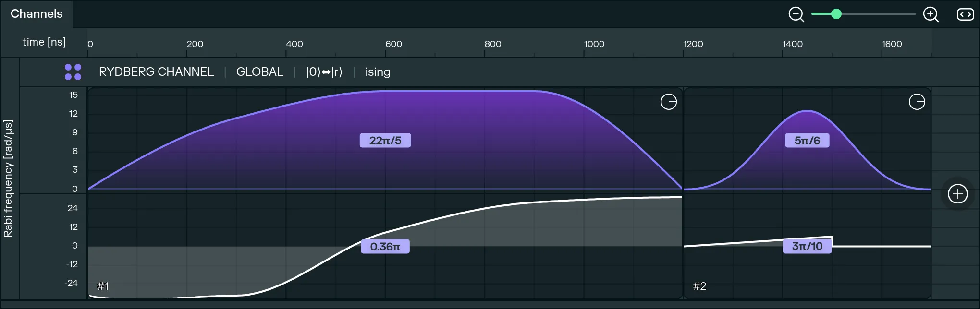Click the |0⟩⬌|r⟩ transition label
The image size is (980, 309).
[324, 72]
